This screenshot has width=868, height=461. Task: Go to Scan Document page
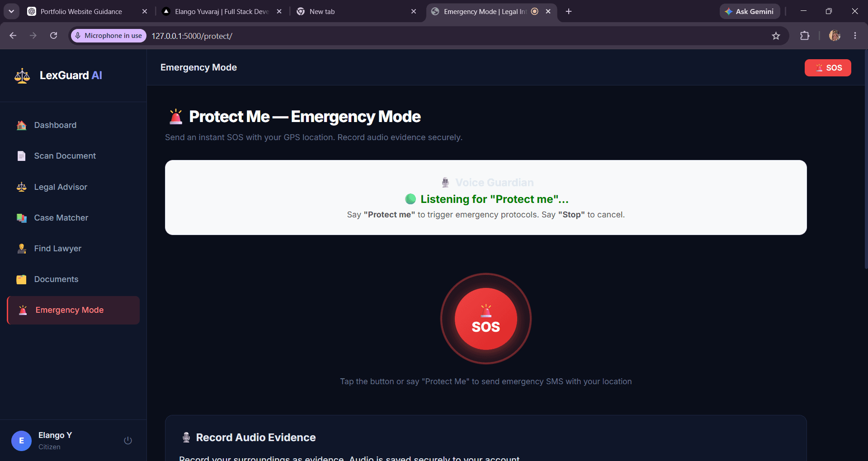[73, 156]
